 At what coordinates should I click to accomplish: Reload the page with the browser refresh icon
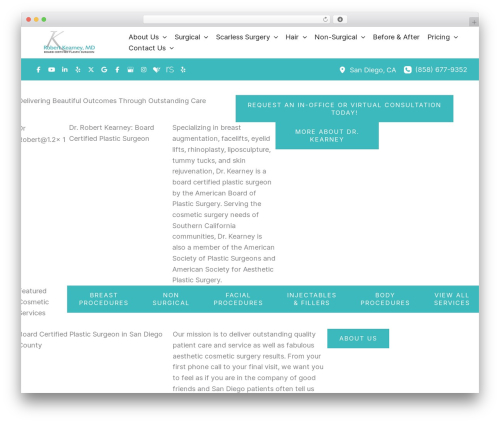[x=325, y=20]
